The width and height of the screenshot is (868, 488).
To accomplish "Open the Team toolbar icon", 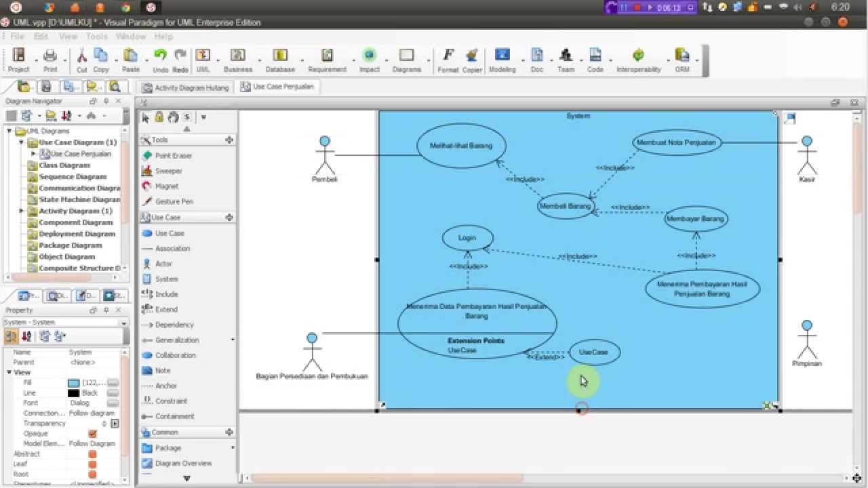I will 566,60.
